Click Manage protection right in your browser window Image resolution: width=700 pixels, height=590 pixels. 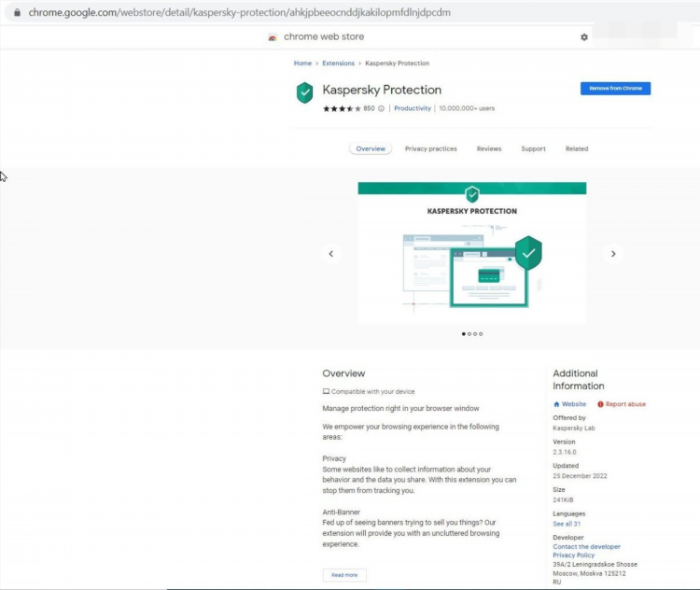coord(400,409)
